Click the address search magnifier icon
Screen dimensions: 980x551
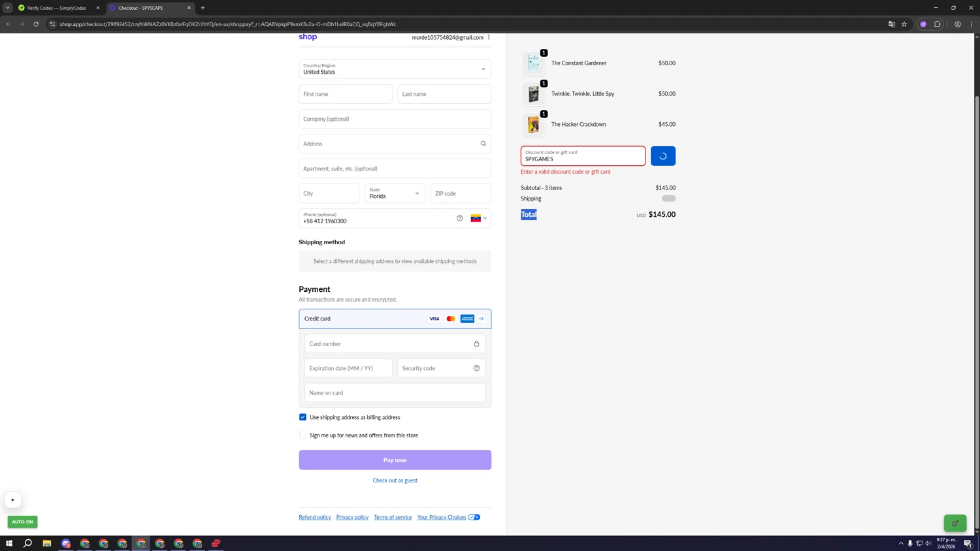(x=483, y=144)
